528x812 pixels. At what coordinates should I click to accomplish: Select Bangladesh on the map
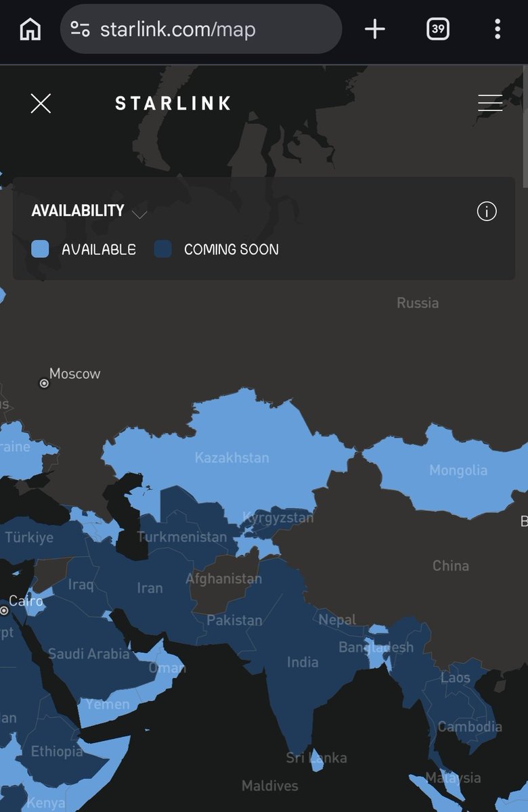pyautogui.click(x=376, y=648)
